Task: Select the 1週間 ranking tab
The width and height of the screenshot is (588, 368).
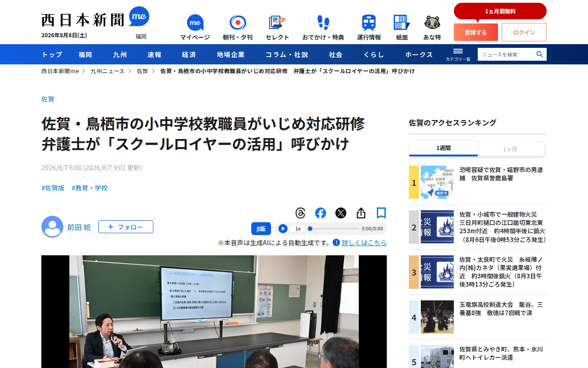Action: (443, 148)
